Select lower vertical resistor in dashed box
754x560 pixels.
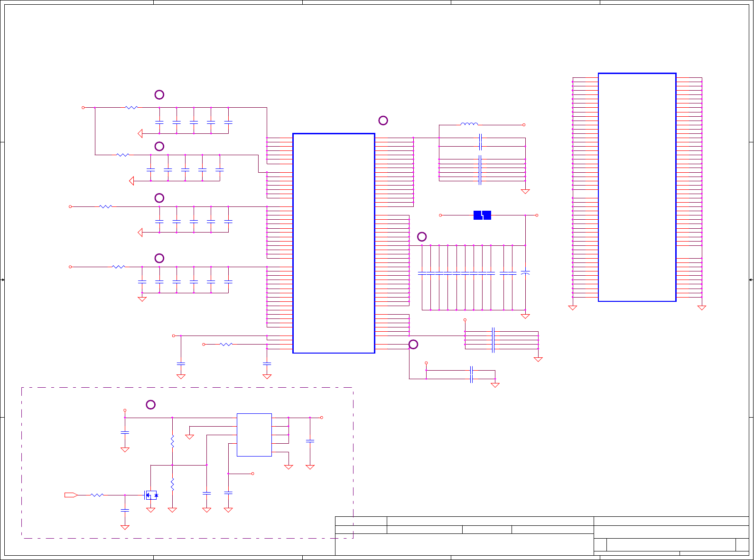(x=172, y=485)
